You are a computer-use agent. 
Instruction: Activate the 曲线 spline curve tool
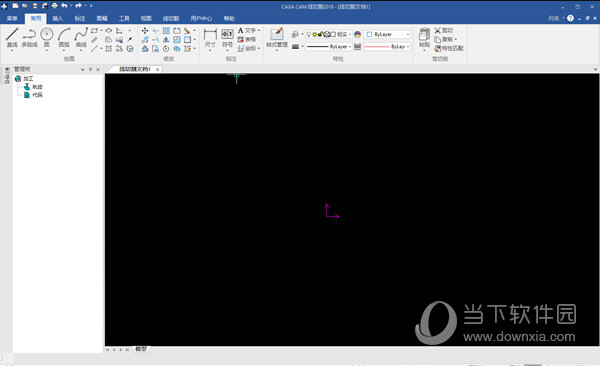(x=81, y=38)
